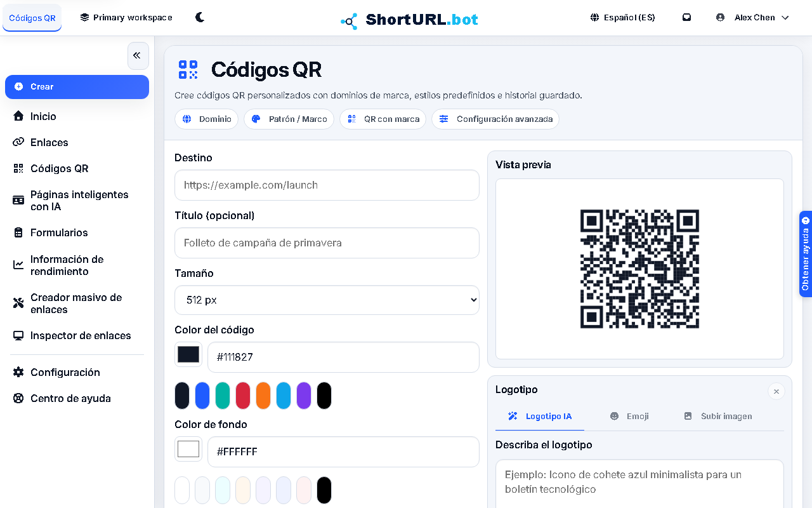Open Códigos QR in the sidebar
This screenshot has height=508, width=812.
[x=77, y=168]
